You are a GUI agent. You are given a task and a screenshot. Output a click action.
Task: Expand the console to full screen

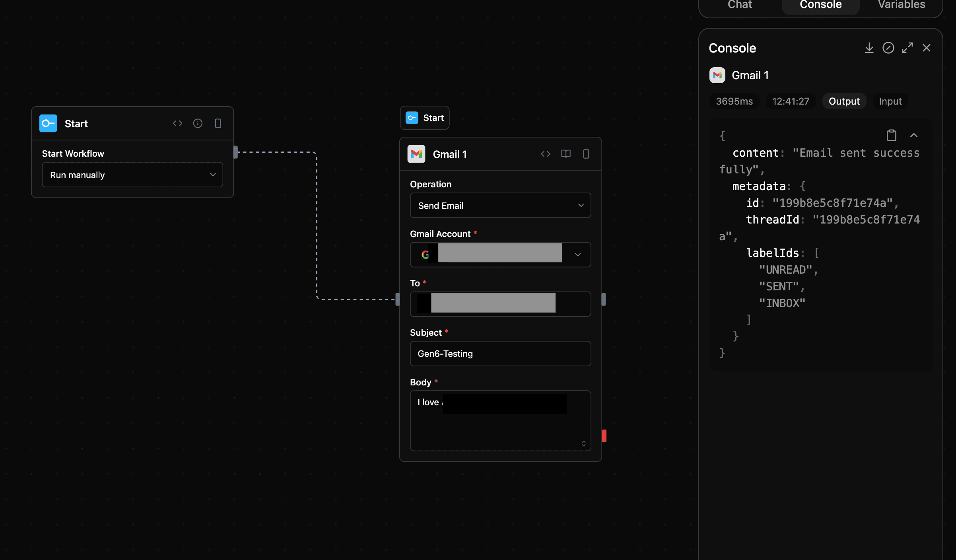pyautogui.click(x=908, y=47)
